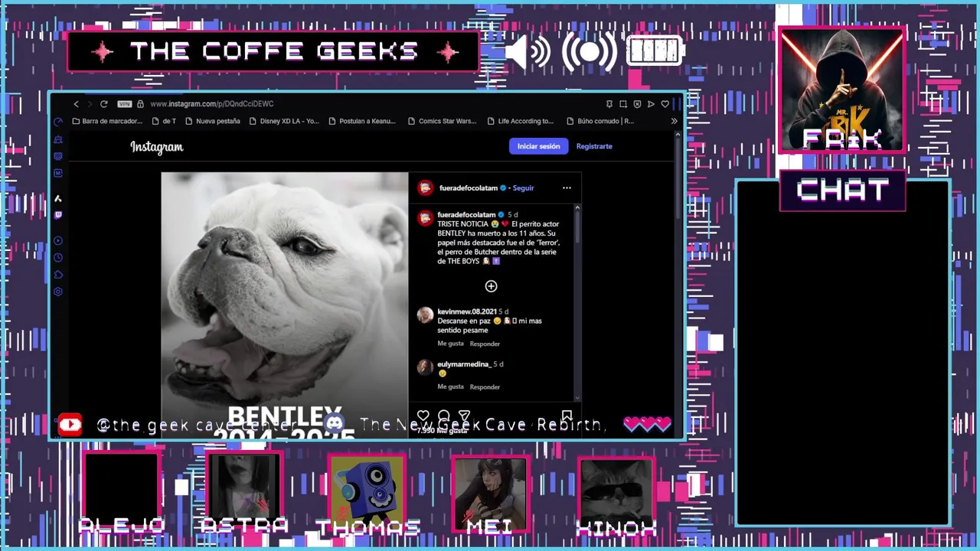Click 'Me gusta' under kevinmew.08.2021 comment

450,344
